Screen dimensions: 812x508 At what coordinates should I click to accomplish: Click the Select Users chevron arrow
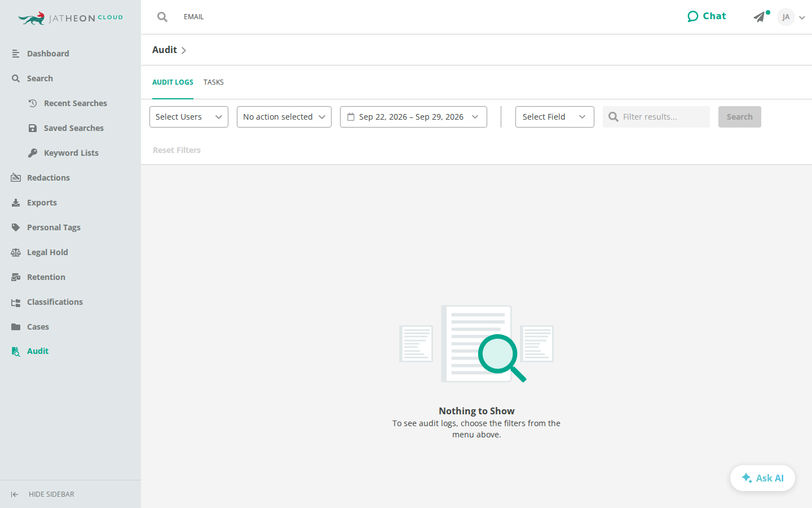pyautogui.click(x=219, y=117)
